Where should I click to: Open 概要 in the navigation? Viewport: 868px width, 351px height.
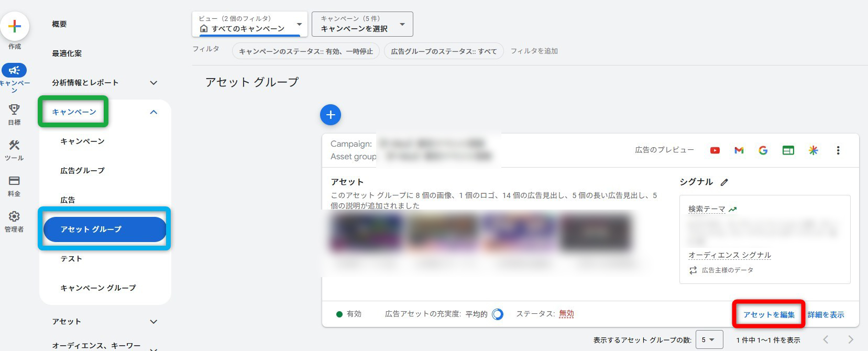pos(59,24)
